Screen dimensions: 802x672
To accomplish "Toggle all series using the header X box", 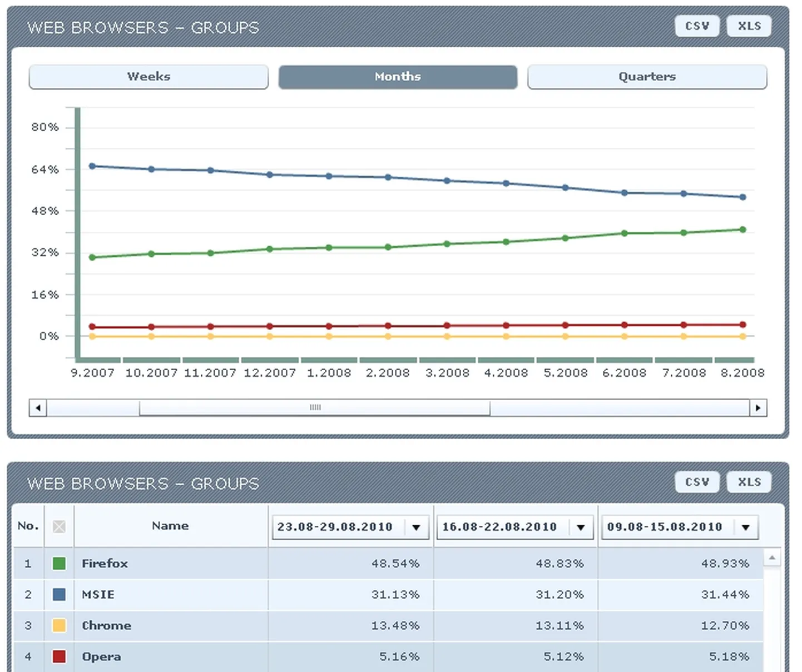I will point(59,526).
